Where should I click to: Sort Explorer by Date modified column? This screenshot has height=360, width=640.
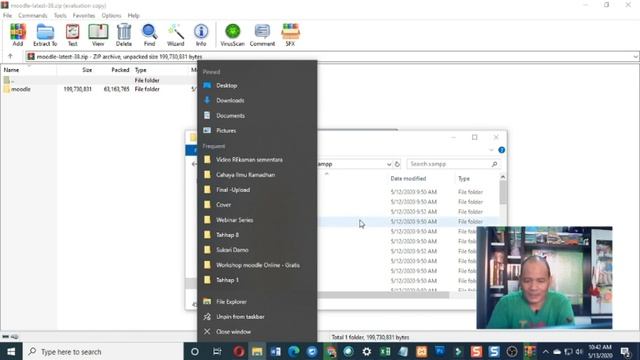(x=408, y=178)
